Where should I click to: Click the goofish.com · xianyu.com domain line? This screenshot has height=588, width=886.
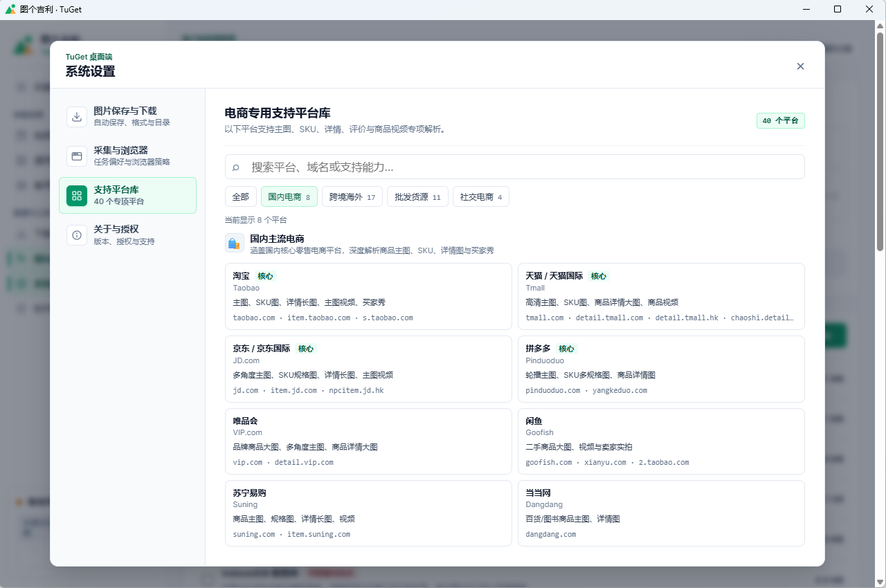pos(607,463)
